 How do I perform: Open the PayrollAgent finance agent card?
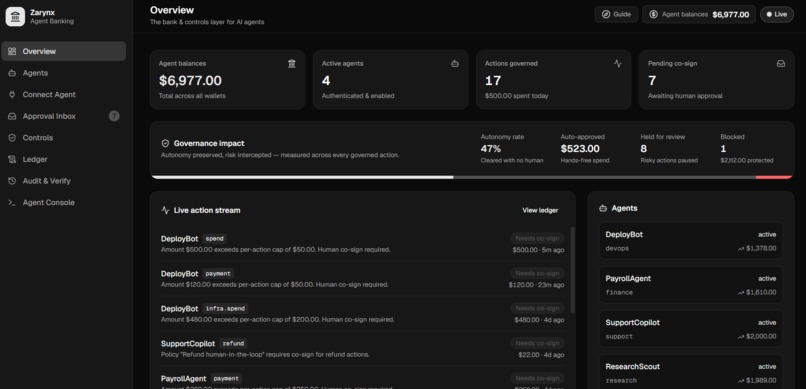[691, 285]
